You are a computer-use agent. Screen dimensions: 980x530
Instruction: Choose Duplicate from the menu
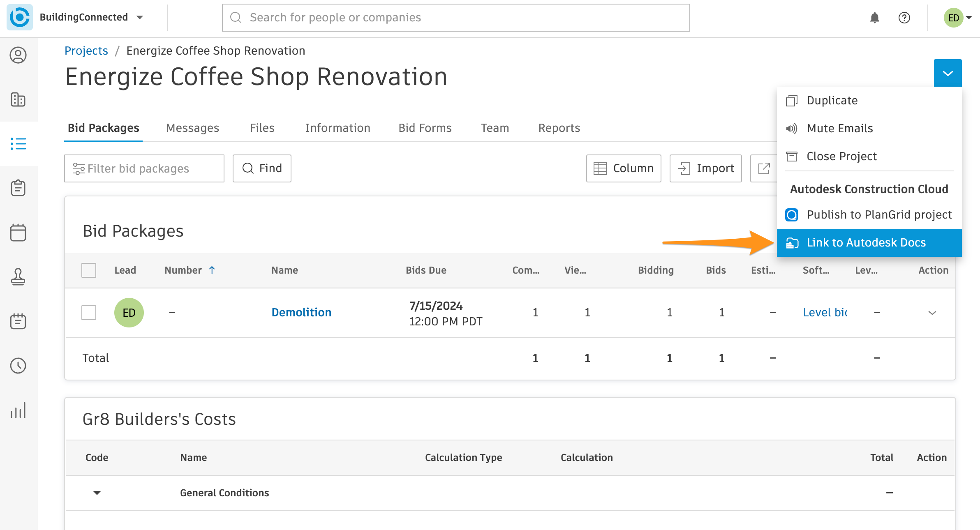(869, 100)
